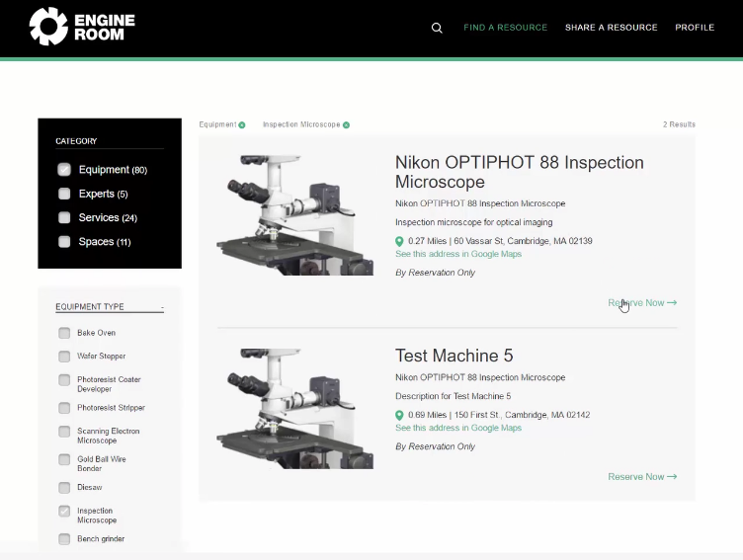Open Google Maps link for 60 Vassar St

pos(458,254)
